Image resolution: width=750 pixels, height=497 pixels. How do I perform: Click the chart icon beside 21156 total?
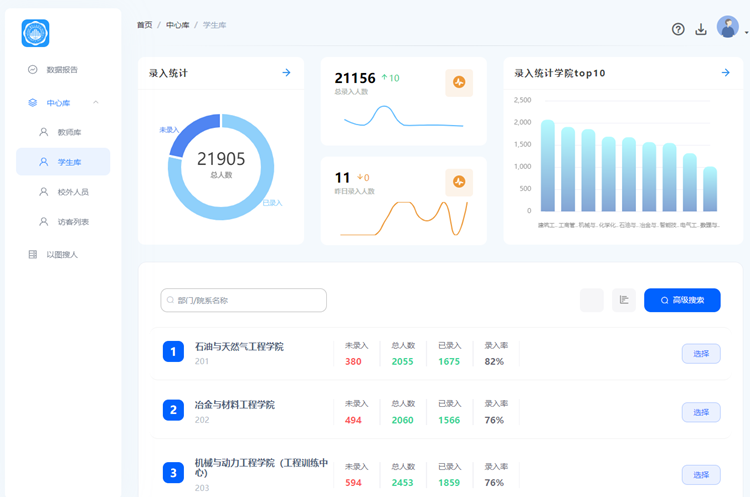(x=459, y=83)
